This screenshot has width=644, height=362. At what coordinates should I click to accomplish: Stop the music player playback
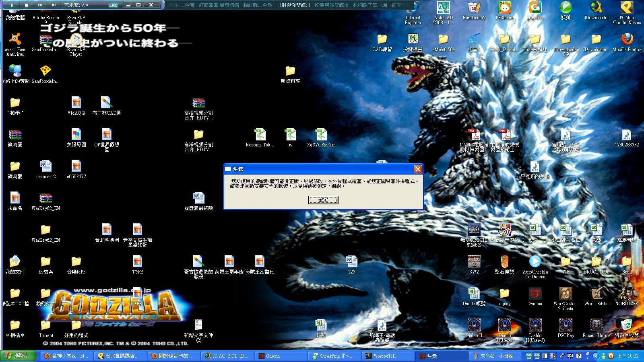coord(26,5)
